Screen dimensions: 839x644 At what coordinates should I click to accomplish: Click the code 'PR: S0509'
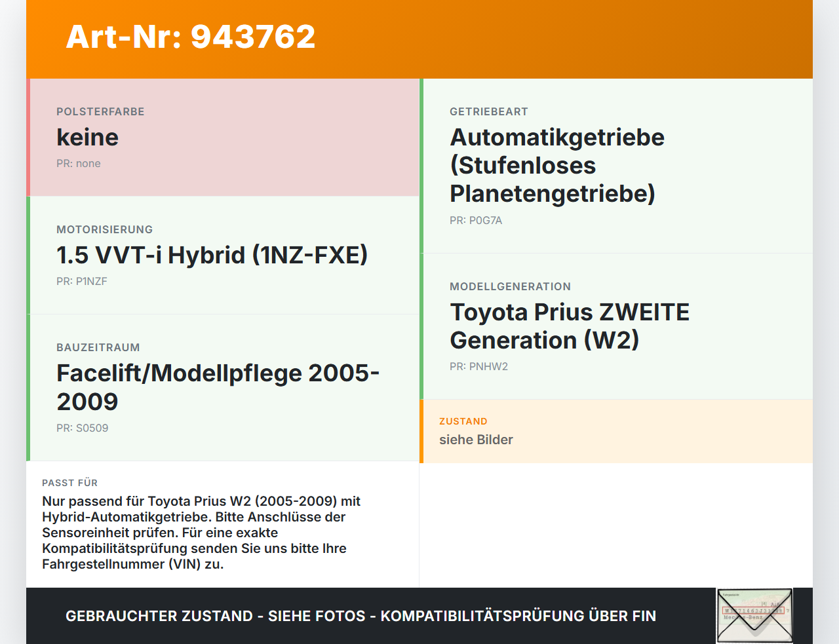coord(83,428)
